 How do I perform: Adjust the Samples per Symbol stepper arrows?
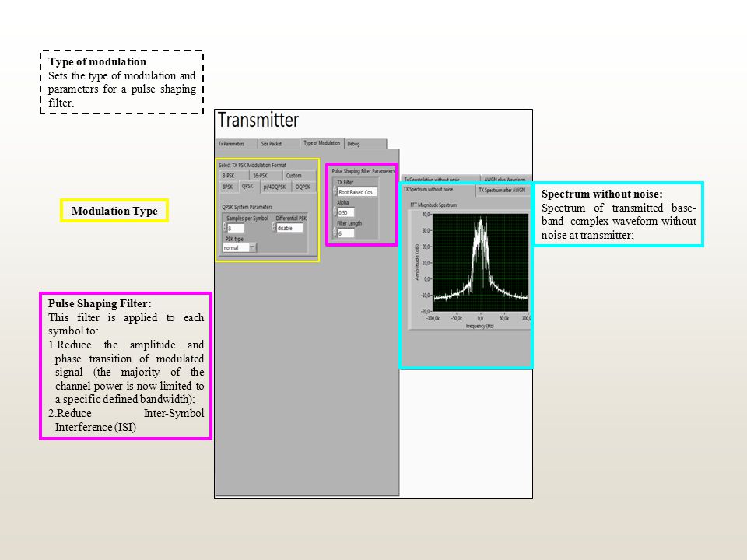pos(224,228)
